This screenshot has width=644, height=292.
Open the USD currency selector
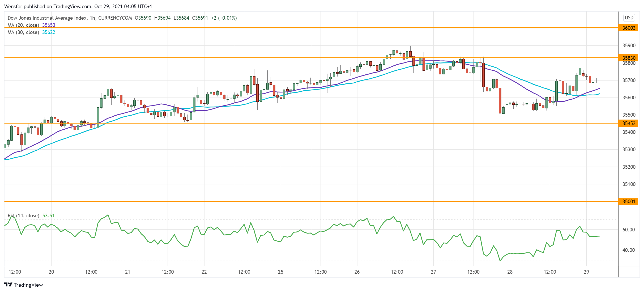click(x=629, y=18)
